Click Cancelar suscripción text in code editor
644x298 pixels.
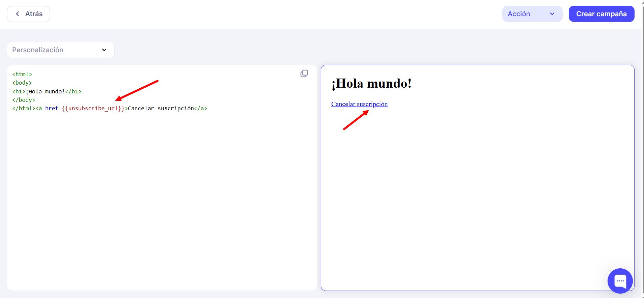click(x=161, y=108)
